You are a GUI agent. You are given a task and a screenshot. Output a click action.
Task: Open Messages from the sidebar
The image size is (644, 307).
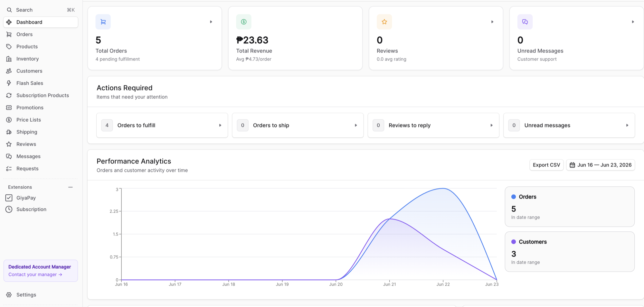[x=41, y=156]
